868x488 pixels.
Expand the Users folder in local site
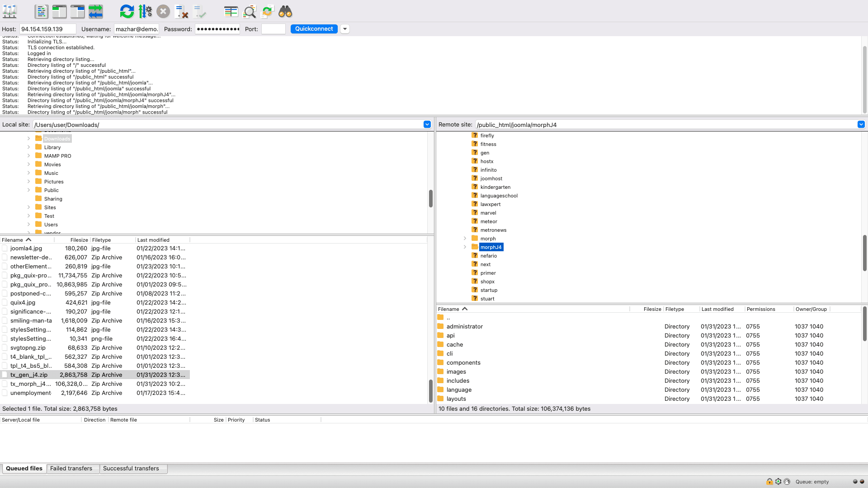28,224
